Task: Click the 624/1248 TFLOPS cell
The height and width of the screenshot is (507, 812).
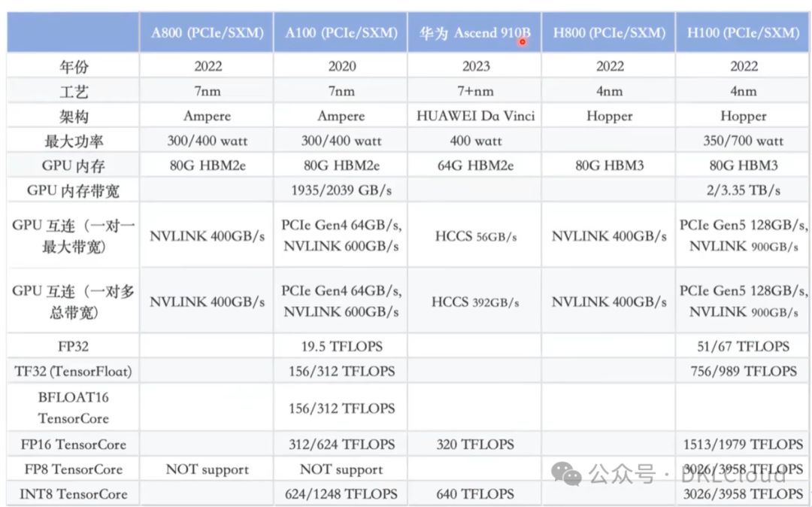Action: [x=341, y=494]
